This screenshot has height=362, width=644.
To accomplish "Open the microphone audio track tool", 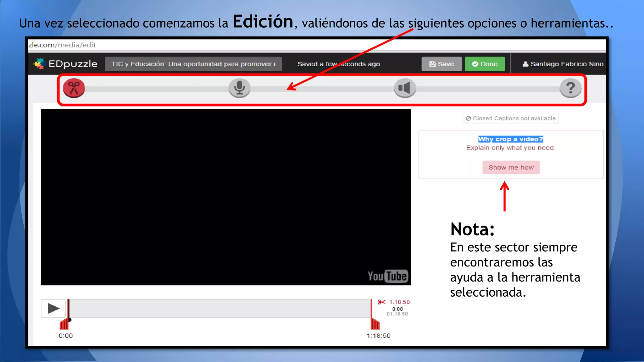I will coord(239,88).
